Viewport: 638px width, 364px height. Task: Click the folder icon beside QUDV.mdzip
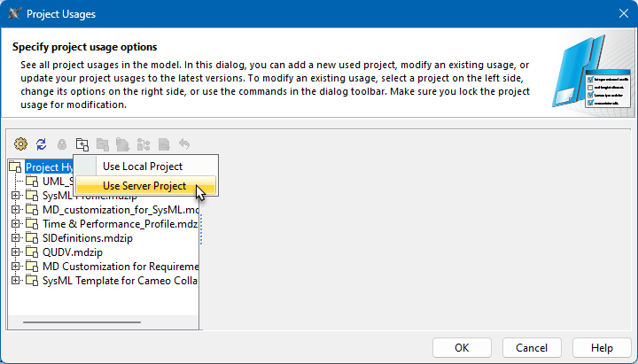tap(33, 252)
